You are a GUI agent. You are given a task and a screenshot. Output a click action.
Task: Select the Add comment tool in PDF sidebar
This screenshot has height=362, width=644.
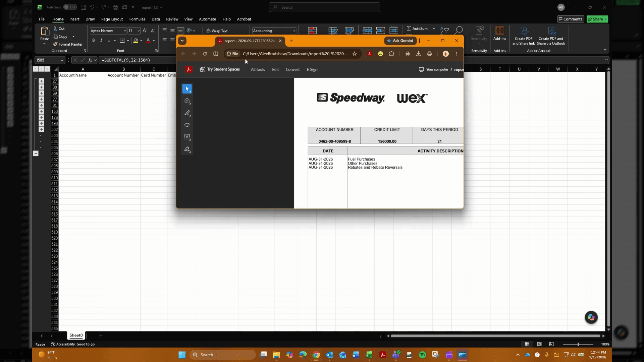pos(187,101)
